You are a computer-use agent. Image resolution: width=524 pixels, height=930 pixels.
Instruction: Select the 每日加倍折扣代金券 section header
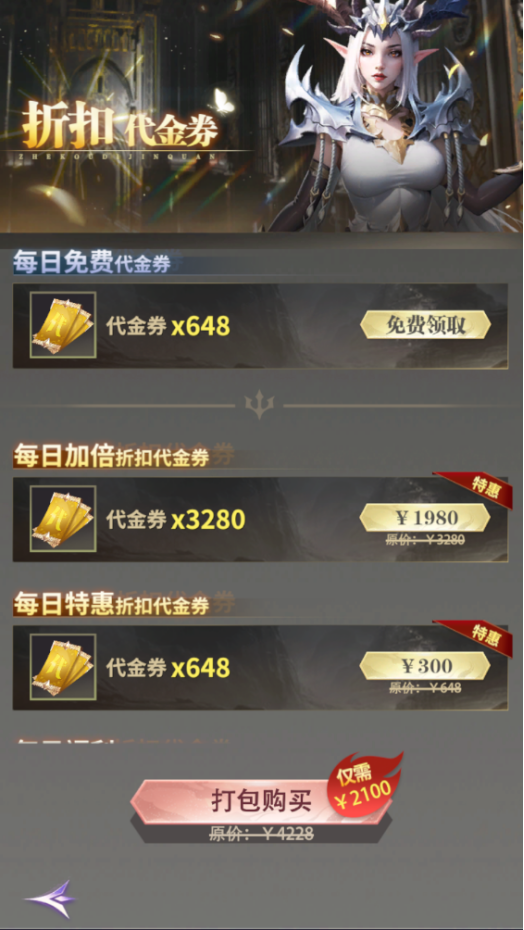[x=112, y=456]
